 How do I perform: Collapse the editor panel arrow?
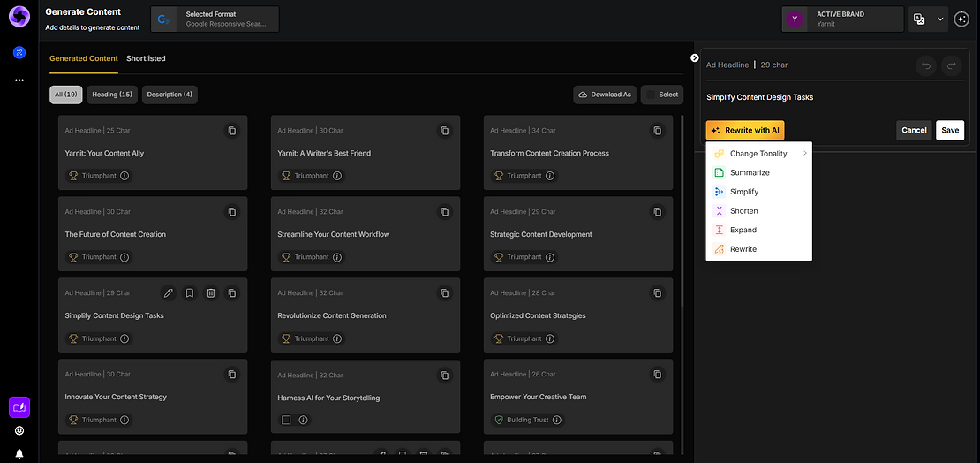[694, 57]
